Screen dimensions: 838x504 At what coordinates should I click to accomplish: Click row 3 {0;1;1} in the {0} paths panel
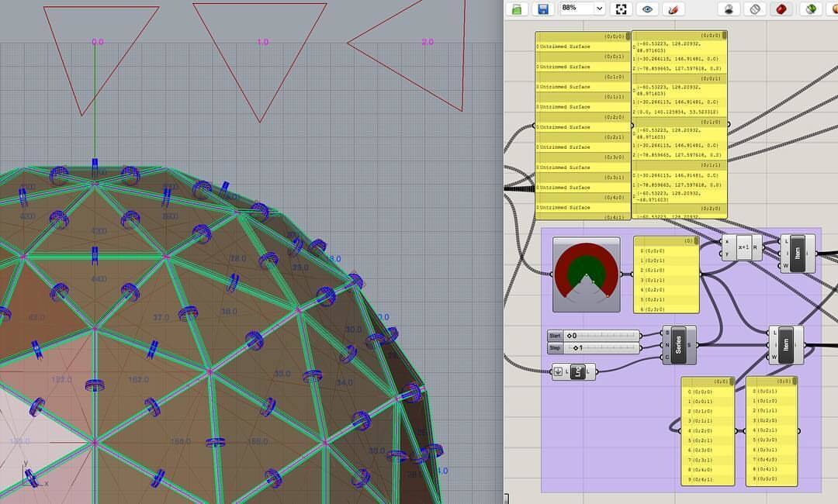(x=667, y=280)
